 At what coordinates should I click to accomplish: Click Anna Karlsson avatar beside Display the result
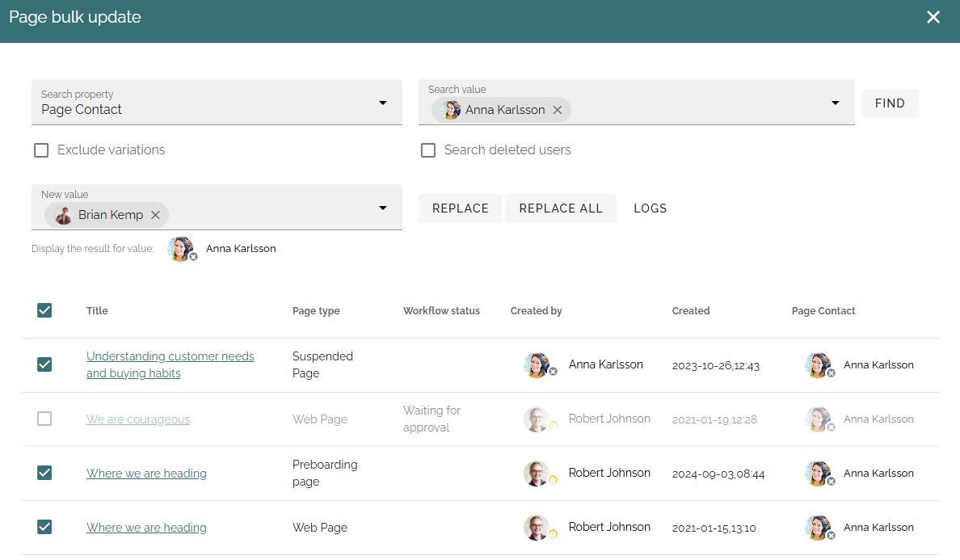pos(181,248)
